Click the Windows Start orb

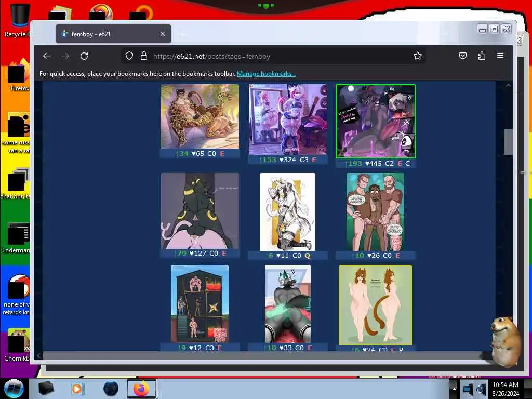pyautogui.click(x=14, y=389)
